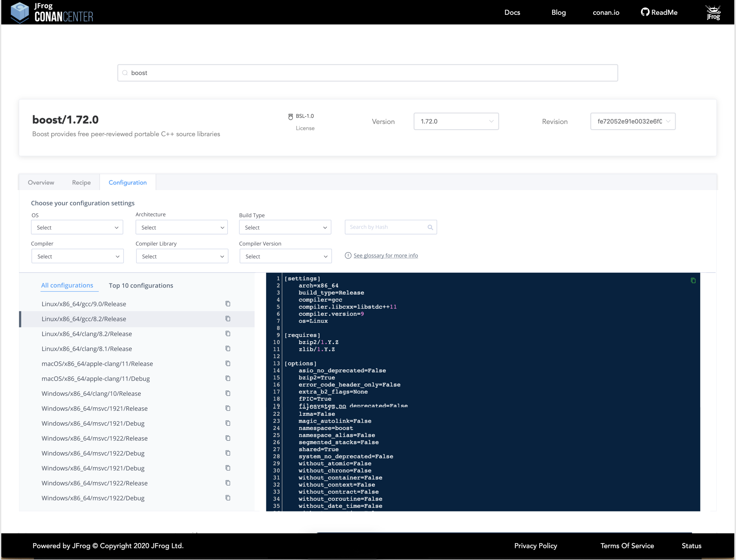This screenshot has width=736, height=560.
Task: Focus the Search by Hash field
Action: (x=391, y=227)
